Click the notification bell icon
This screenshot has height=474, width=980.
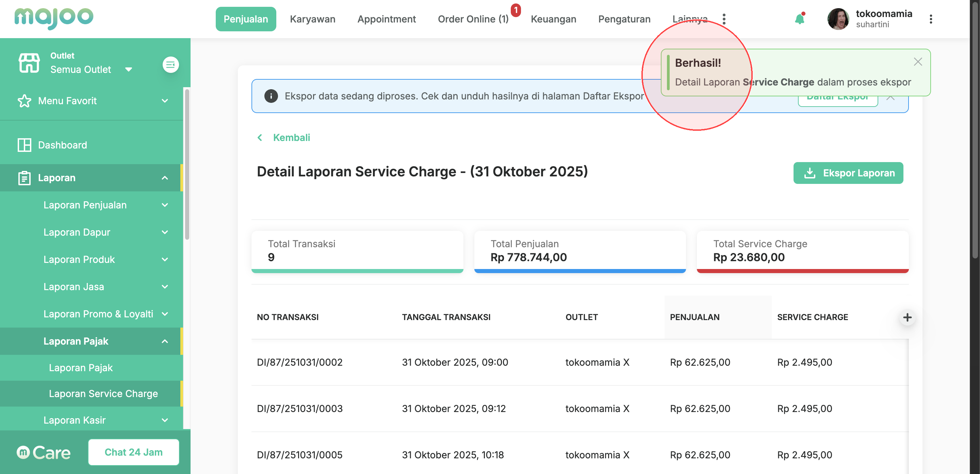[x=799, y=19]
